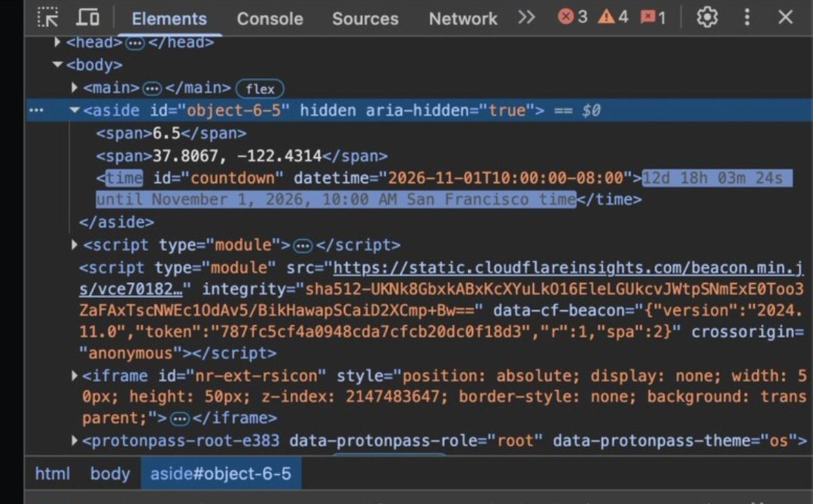
Task: Select body in the breadcrumb bar
Action: [x=110, y=474]
